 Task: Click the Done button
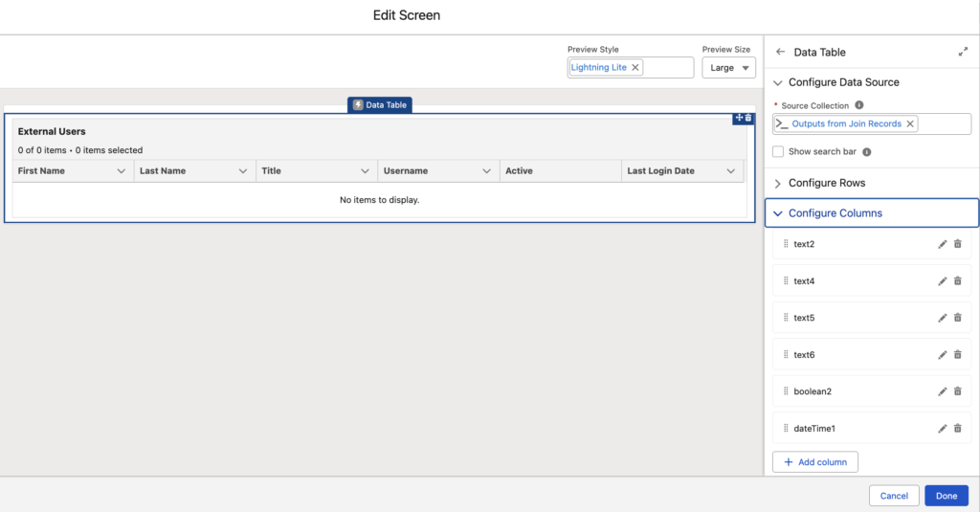[947, 496]
